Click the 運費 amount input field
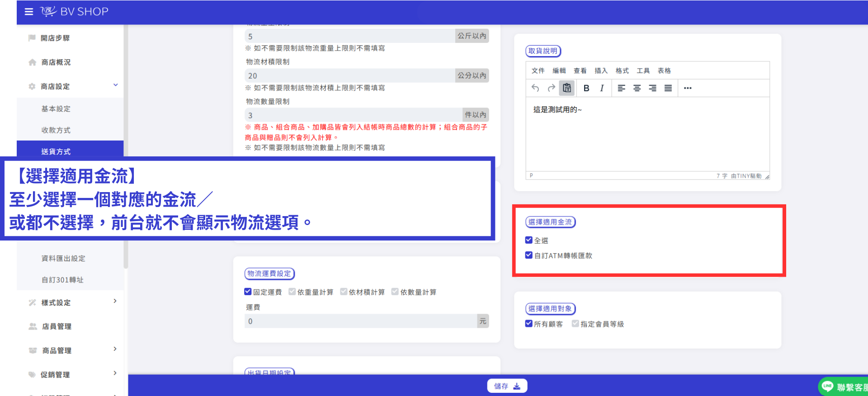 click(361, 321)
